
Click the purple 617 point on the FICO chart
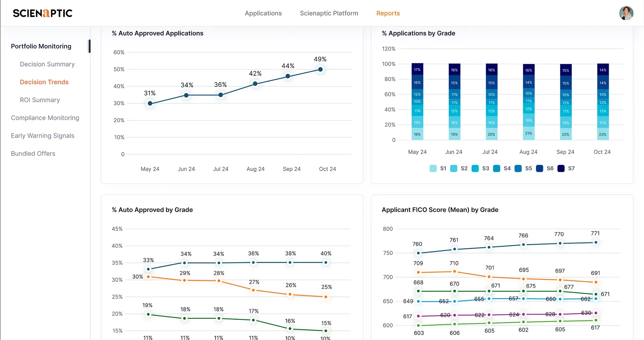coord(419,316)
